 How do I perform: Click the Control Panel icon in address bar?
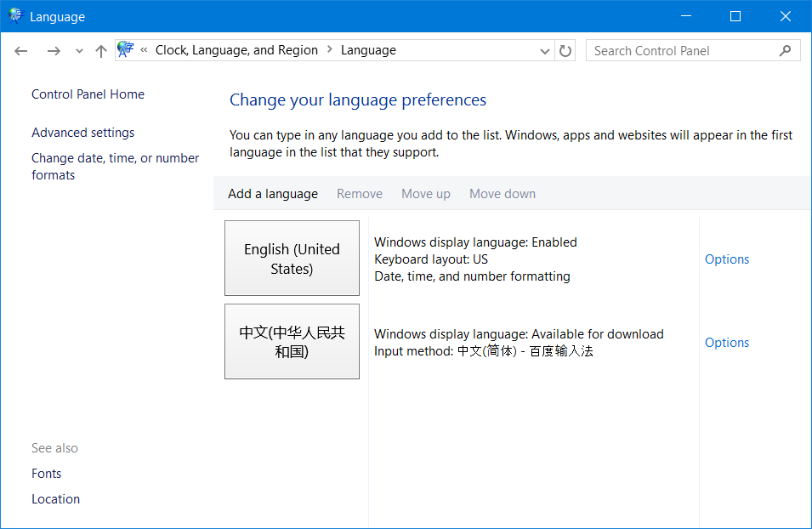pos(125,49)
